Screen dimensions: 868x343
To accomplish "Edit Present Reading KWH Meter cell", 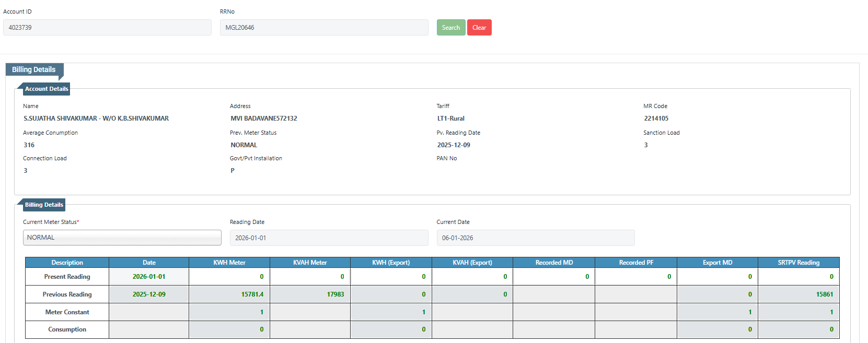I will click(x=229, y=277).
